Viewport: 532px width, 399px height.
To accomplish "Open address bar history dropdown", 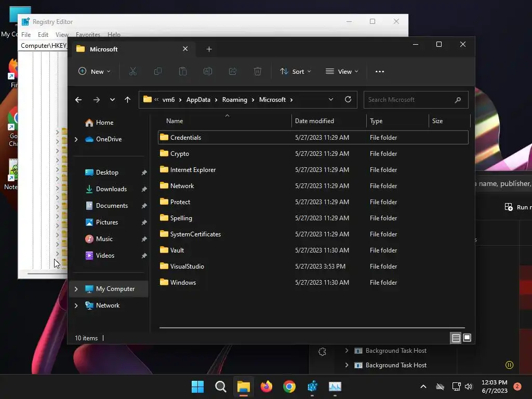I will pyautogui.click(x=331, y=99).
